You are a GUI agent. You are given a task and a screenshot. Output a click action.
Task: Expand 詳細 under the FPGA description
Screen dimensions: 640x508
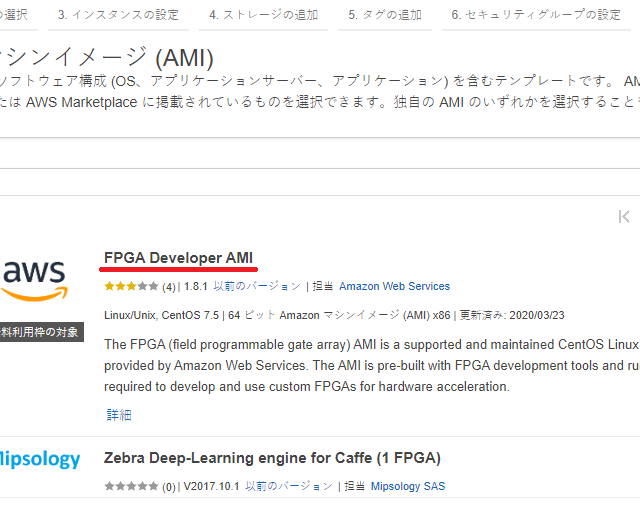coord(119,414)
